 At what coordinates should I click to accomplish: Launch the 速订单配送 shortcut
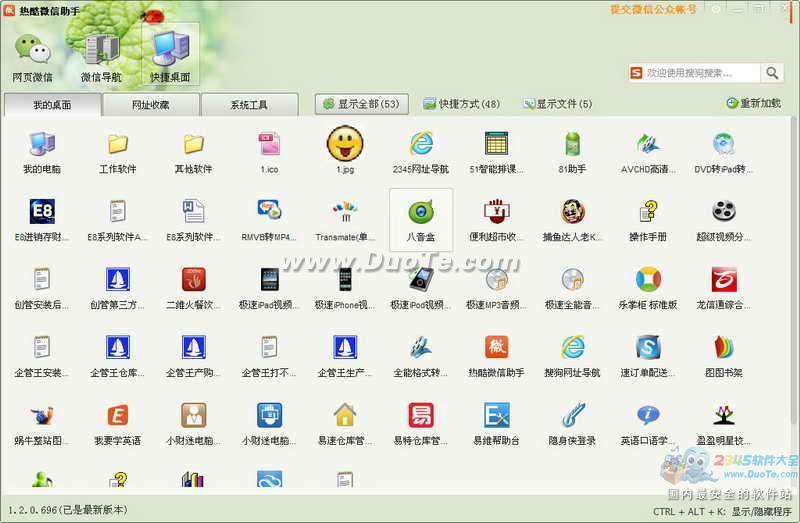click(648, 356)
